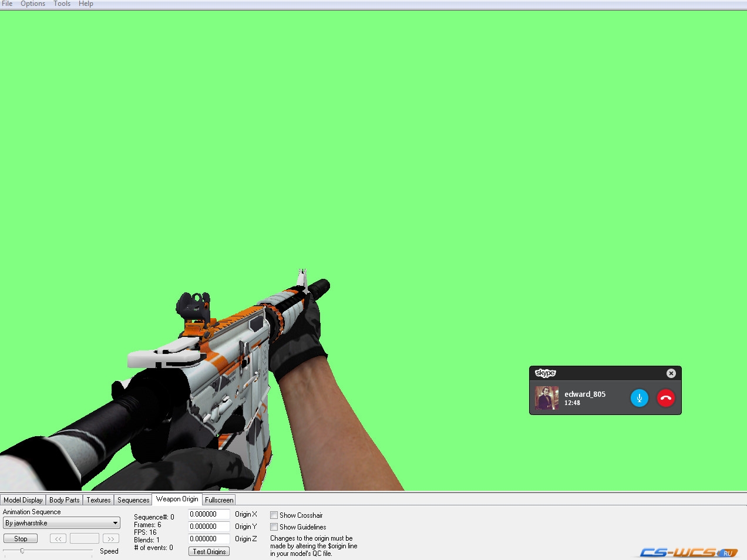End the Skype call with edward_805
Image resolution: width=747 pixels, height=560 pixels.
pyautogui.click(x=665, y=398)
